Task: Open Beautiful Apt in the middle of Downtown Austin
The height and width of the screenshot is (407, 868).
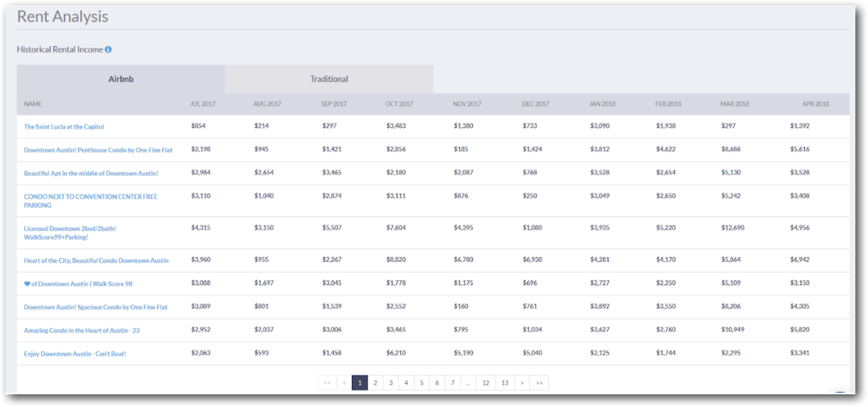Action: click(91, 173)
